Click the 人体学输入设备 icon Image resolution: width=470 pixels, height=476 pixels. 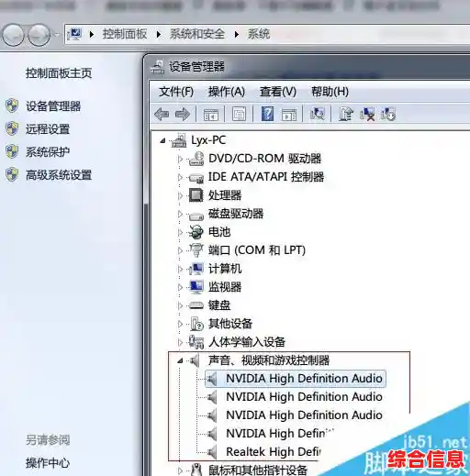point(196,342)
